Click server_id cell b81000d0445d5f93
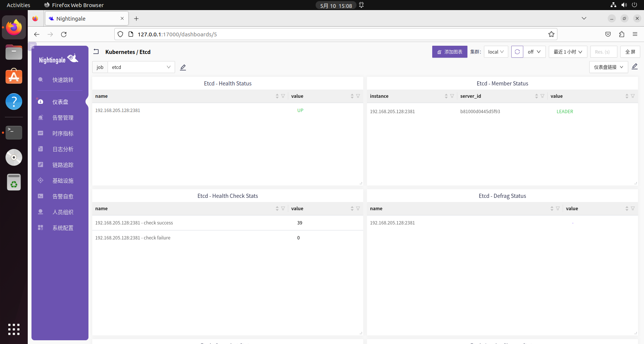Viewport: 644px width, 344px height. click(x=480, y=112)
